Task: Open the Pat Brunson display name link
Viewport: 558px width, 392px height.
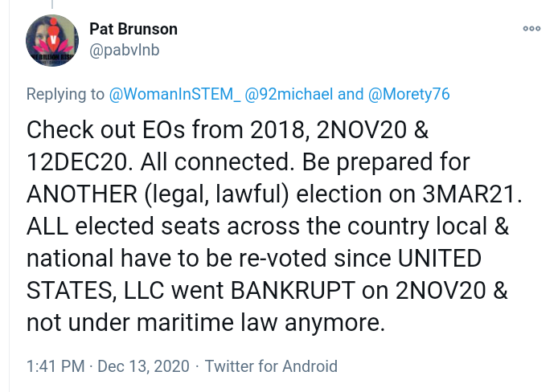Action: 133,29
